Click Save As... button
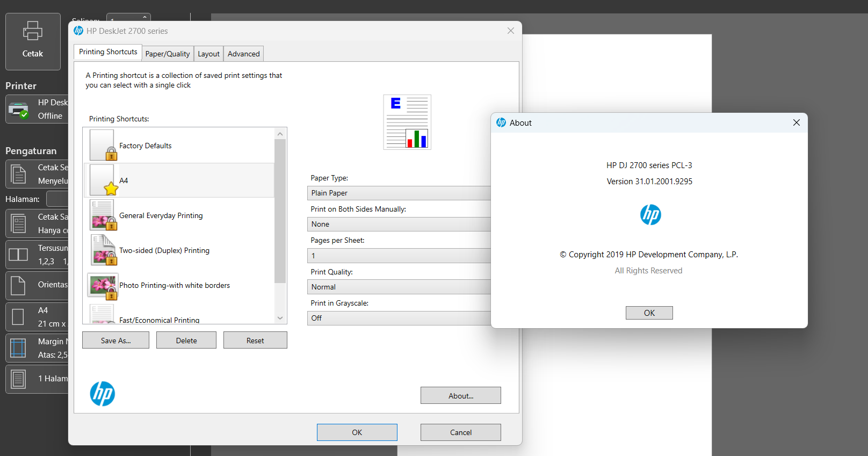 point(115,340)
